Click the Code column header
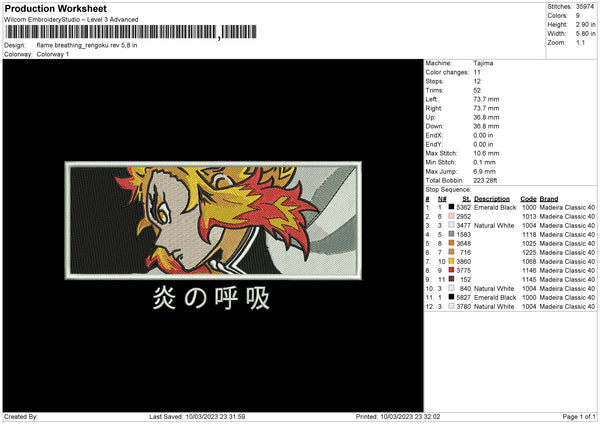The image size is (600, 424). 528,199
